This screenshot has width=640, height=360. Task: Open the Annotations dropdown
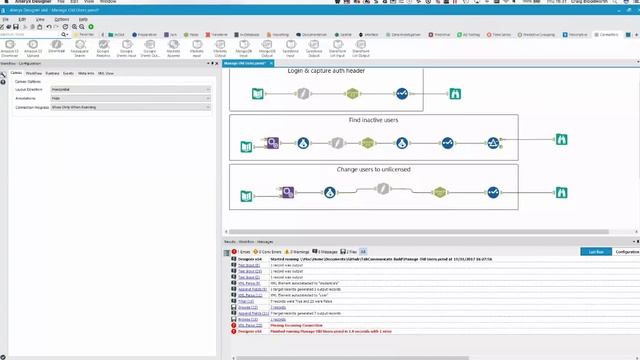[131, 98]
